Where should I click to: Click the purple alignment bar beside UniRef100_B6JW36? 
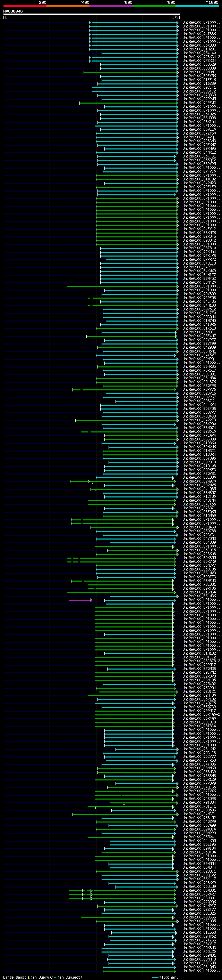pyautogui.click(x=80, y=600)
